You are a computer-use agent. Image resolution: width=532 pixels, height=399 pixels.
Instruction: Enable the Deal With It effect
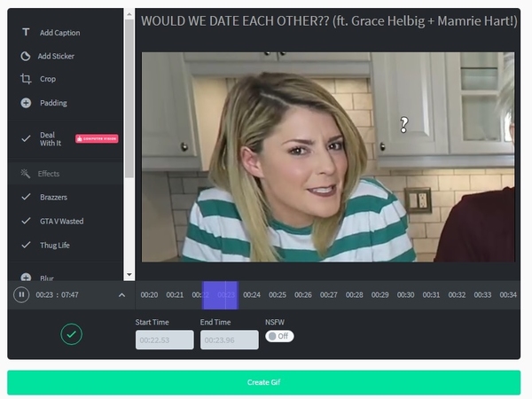coord(26,138)
